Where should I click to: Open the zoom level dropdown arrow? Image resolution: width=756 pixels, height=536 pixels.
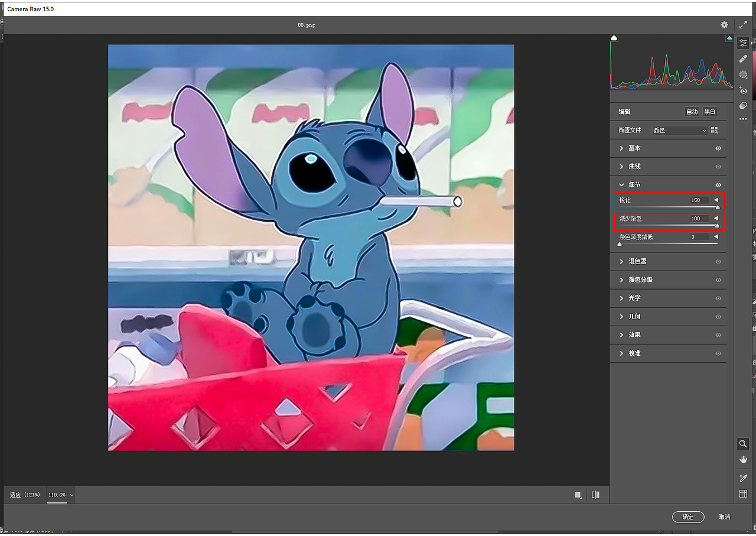pyautogui.click(x=71, y=495)
